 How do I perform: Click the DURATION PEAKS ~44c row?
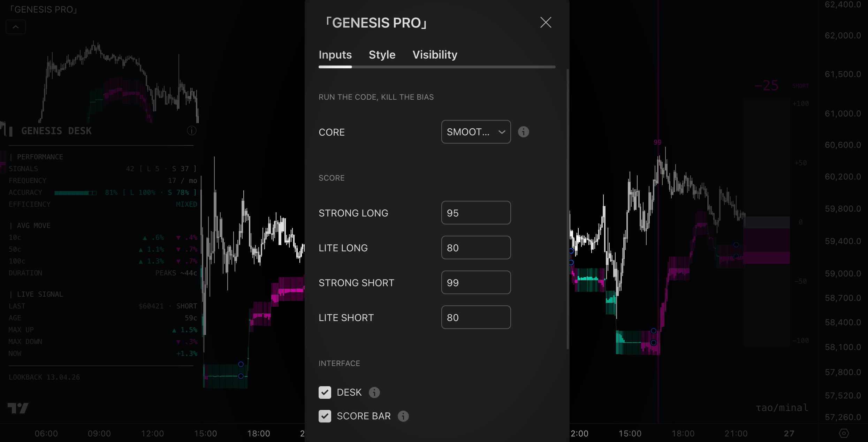(x=103, y=273)
